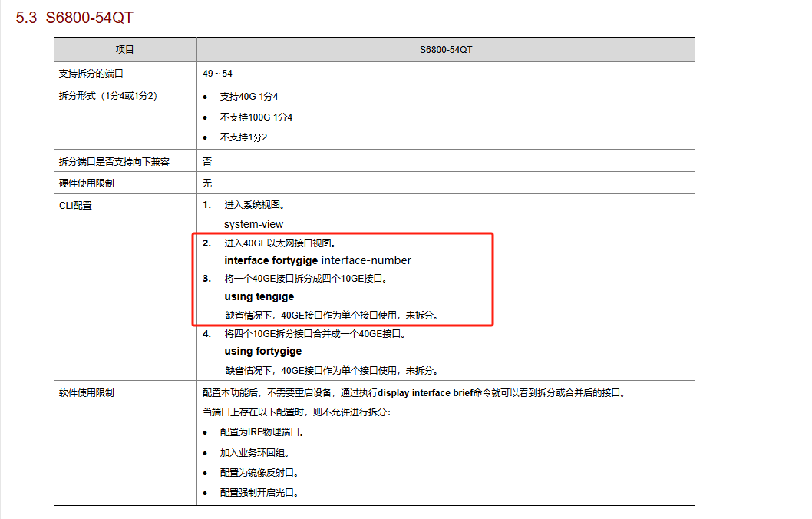
Task: Click the "拆分形式（1分4或1分2）" label
Action: [108, 96]
